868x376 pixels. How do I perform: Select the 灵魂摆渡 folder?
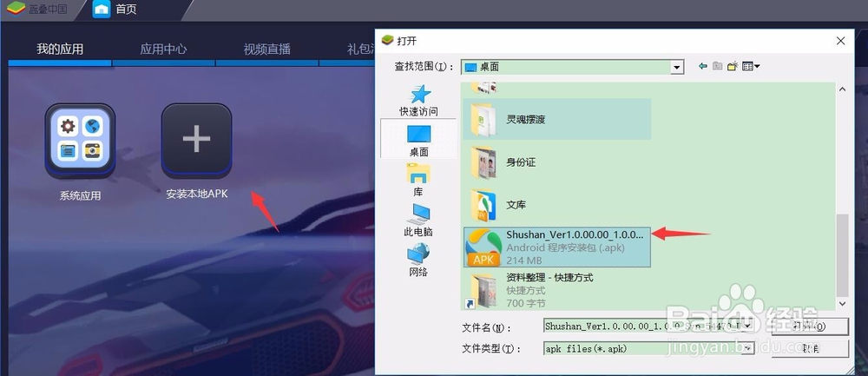click(557, 119)
